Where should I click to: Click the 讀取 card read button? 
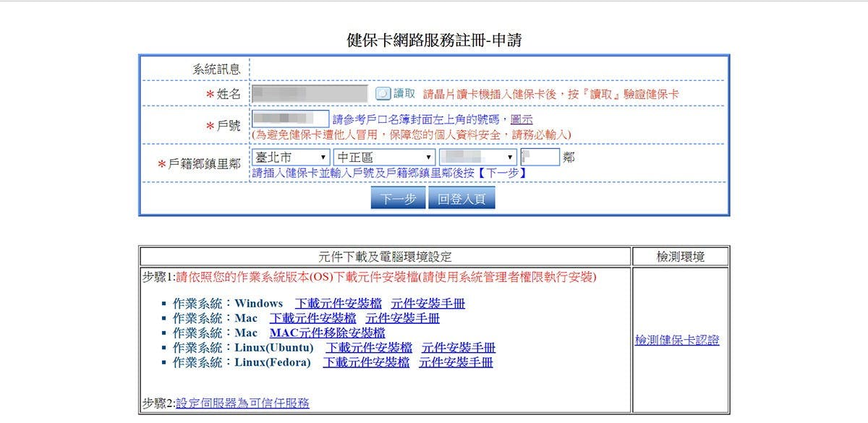(395, 94)
